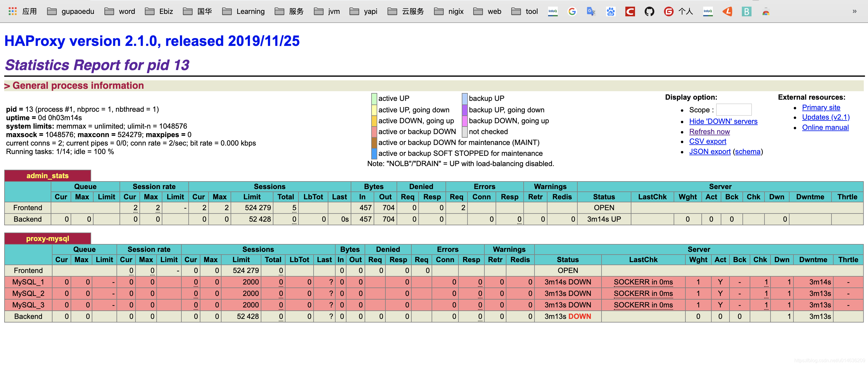Open the tool bookmark folder
The image size is (868, 366).
(524, 11)
